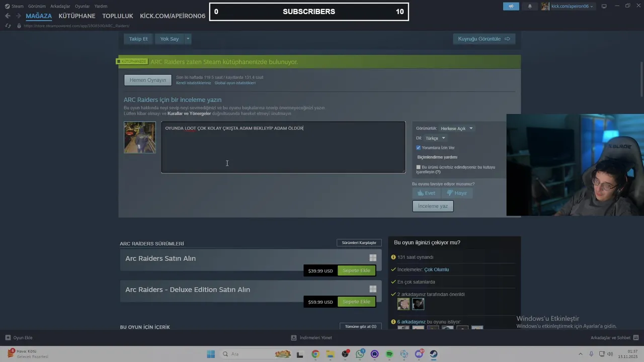The height and width of the screenshot is (362, 644).
Task: Click the Steam icon in the taskbar
Action: (x=434, y=354)
